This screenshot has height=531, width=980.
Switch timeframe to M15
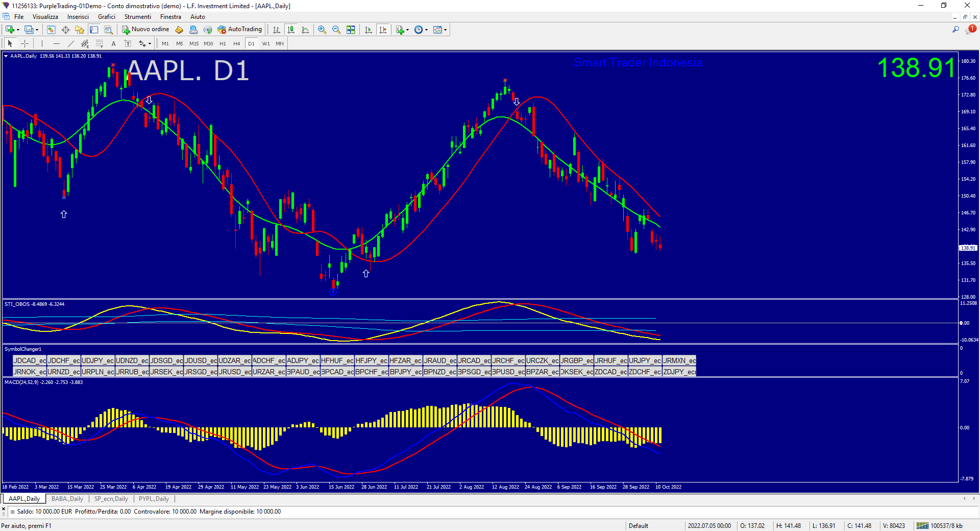tap(194, 44)
